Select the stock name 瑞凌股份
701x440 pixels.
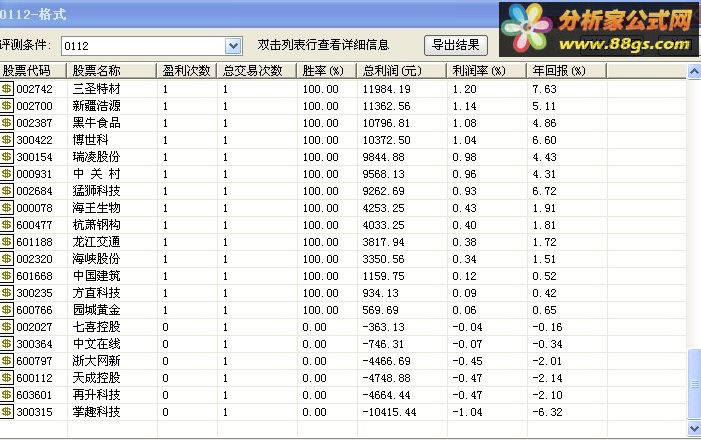point(97,157)
